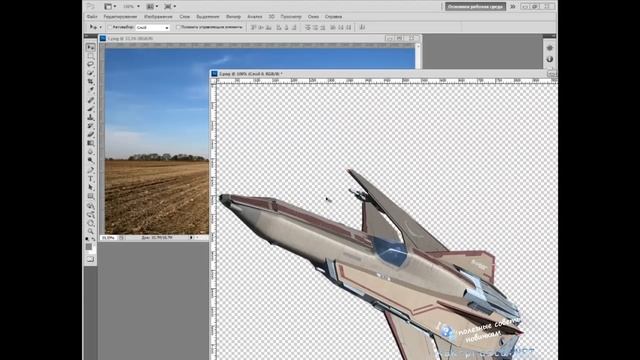Screen dimensions: 640x360
Task: Select the Rectangular Marquee tool
Action: [x=90, y=56]
